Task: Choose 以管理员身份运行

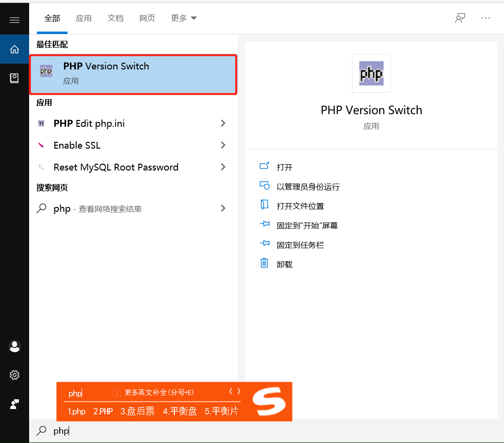Action: click(x=308, y=187)
